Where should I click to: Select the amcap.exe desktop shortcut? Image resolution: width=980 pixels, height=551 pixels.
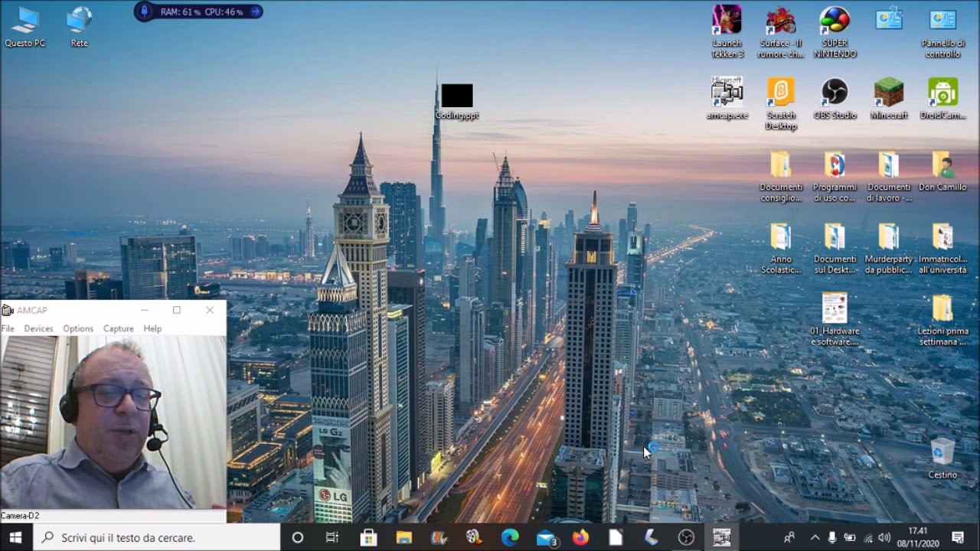[727, 98]
